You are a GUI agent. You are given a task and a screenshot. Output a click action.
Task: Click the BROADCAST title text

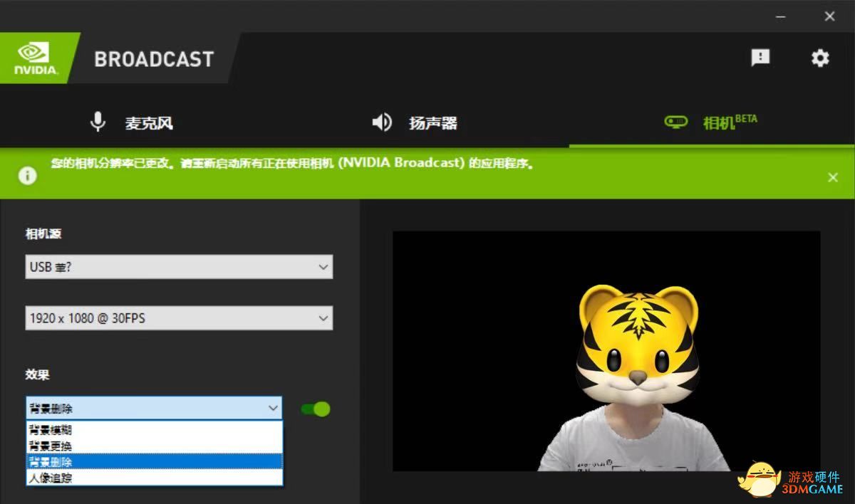click(x=154, y=58)
